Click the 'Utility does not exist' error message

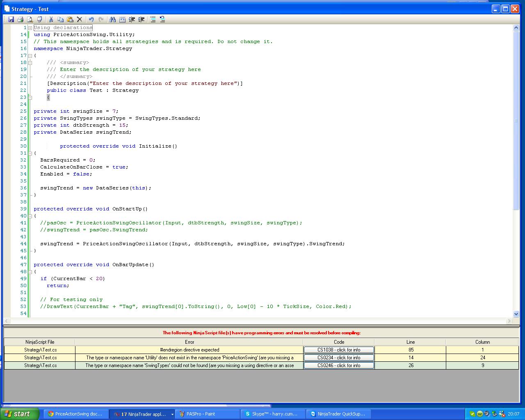(189, 358)
